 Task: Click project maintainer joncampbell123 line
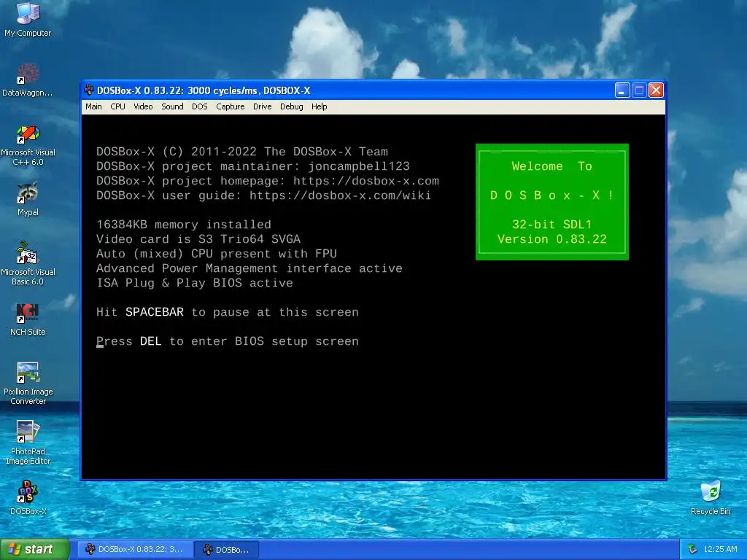[x=253, y=166]
